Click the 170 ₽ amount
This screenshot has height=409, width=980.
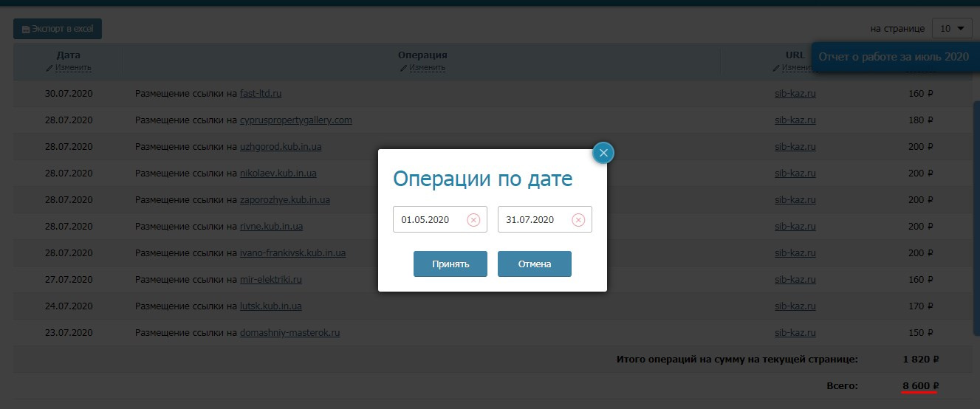[x=920, y=306]
